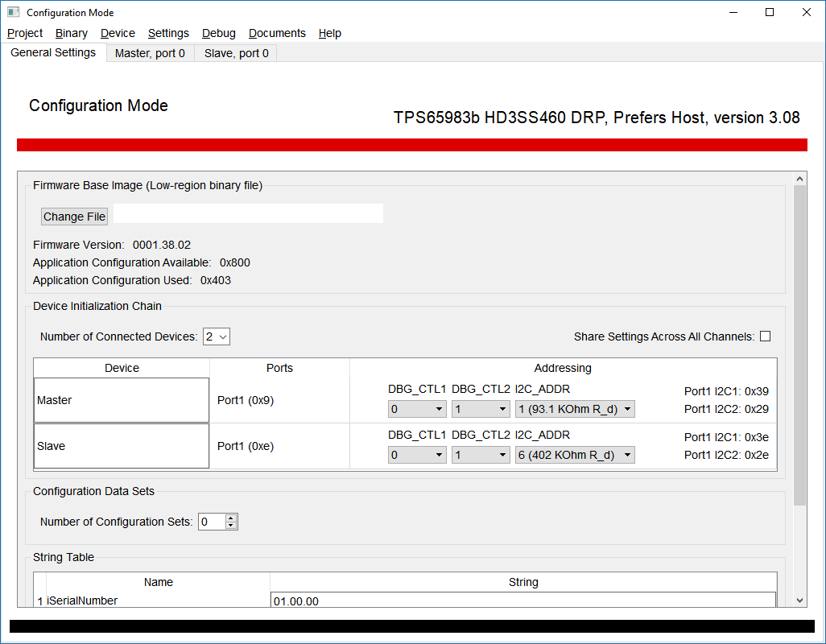The width and height of the screenshot is (826, 644).
Task: Click Number of Configuration Sets field
Action: click(212, 522)
